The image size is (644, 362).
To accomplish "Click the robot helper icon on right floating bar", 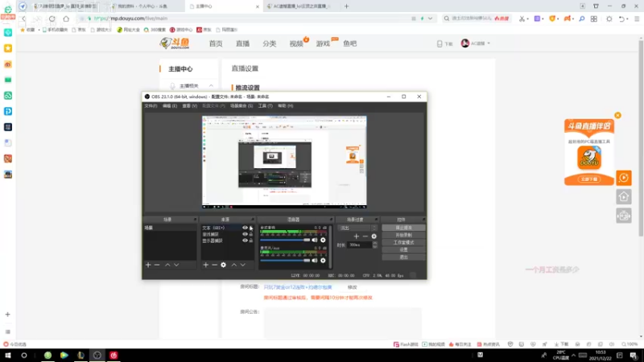I will (x=623, y=216).
